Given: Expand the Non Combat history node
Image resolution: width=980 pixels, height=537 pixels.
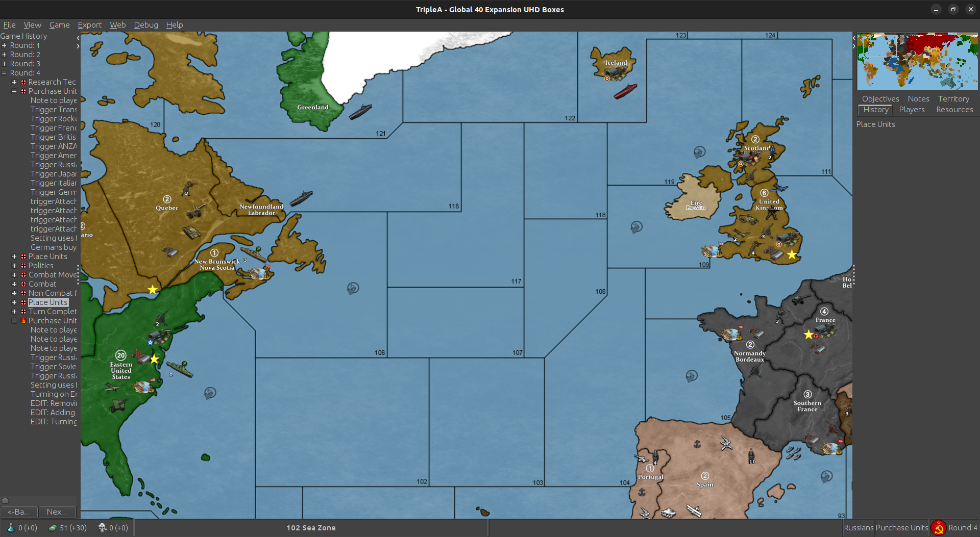Looking at the screenshot, I should 14,293.
